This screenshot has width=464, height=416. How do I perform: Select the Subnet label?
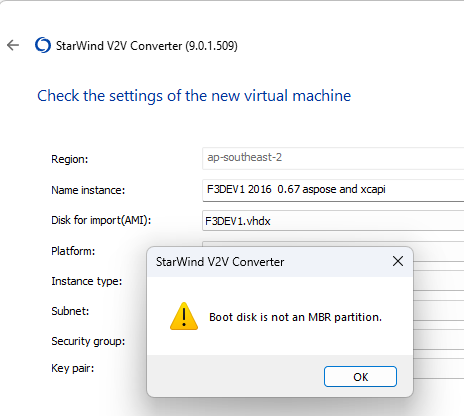[70, 311]
